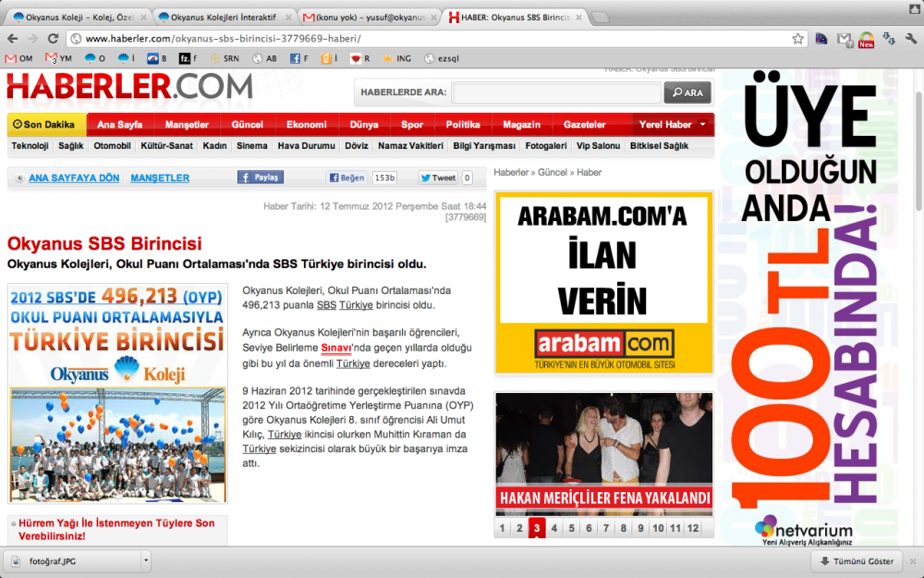Click the HABERLERDE ARA search field
Image resolution: width=924 pixels, height=578 pixels.
tap(555, 92)
